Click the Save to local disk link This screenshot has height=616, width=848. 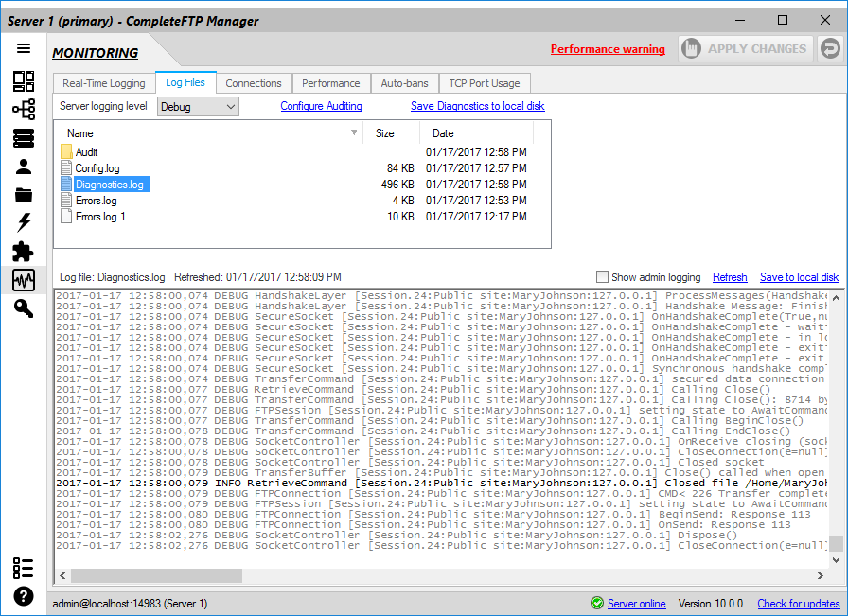coord(800,277)
